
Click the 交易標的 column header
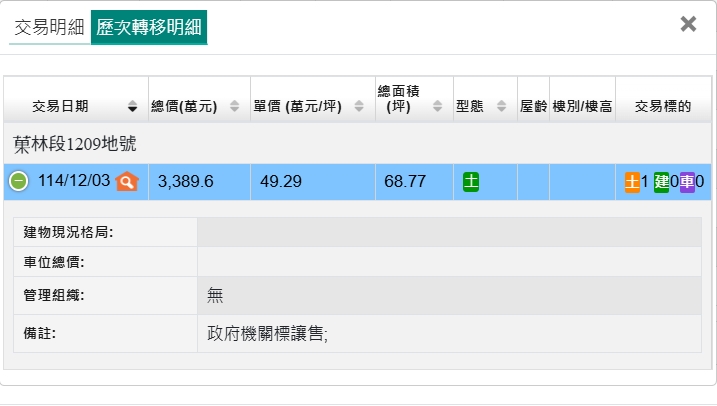point(663,106)
